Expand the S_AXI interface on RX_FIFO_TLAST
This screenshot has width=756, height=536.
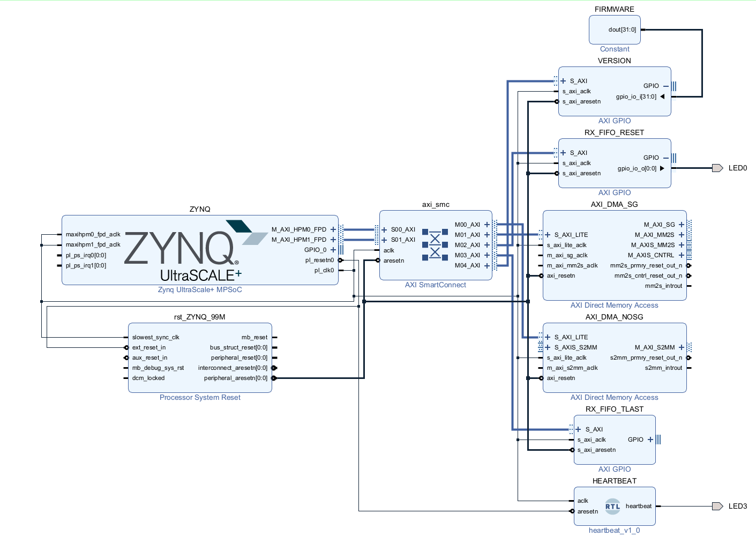pos(579,429)
